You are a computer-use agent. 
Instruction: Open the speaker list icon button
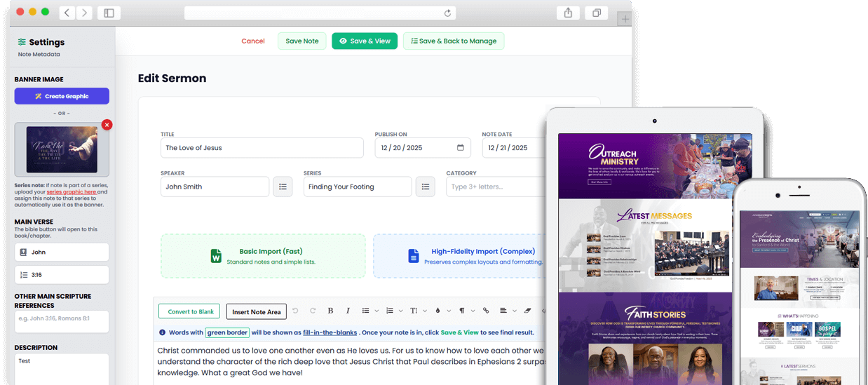click(x=283, y=187)
